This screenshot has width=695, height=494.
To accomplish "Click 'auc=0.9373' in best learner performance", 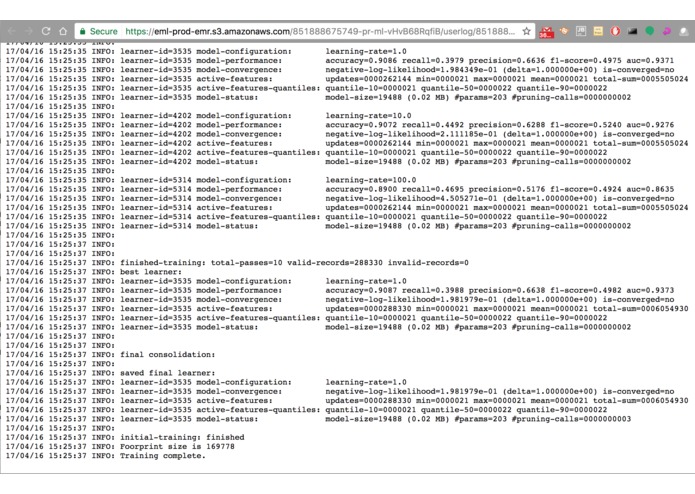I will click(650, 290).
